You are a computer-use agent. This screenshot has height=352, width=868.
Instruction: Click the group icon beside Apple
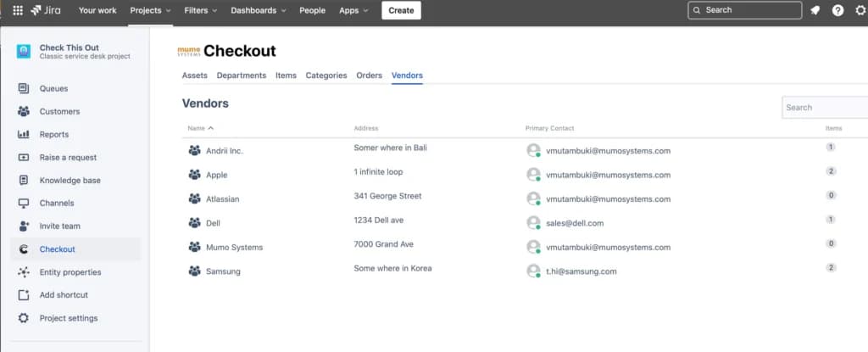click(194, 175)
